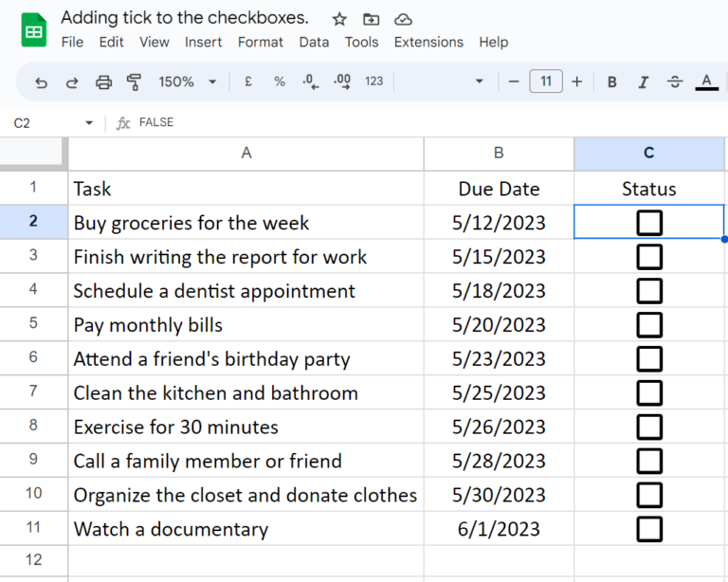The height and width of the screenshot is (582, 728).
Task: Click the increase font size plus button
Action: pos(576,82)
